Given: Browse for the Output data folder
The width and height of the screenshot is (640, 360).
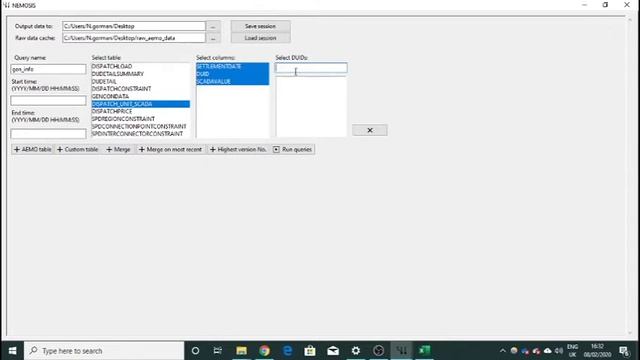Looking at the screenshot, I should click(213, 26).
